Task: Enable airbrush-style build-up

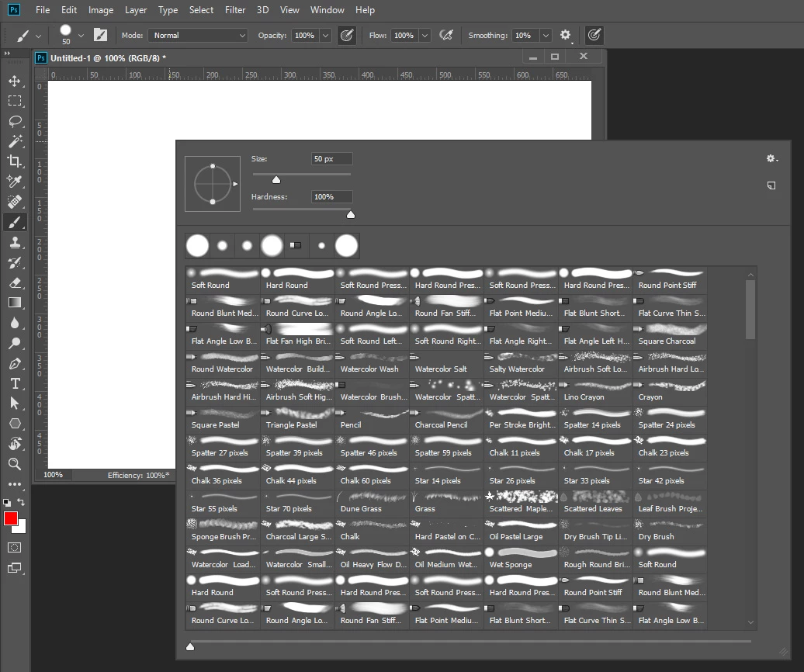Action: coord(446,35)
